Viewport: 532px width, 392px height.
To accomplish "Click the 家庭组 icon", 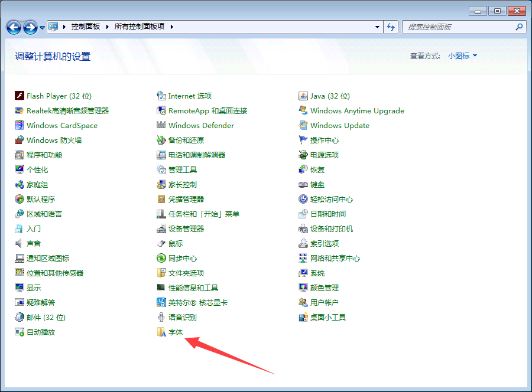I will coord(20,185).
